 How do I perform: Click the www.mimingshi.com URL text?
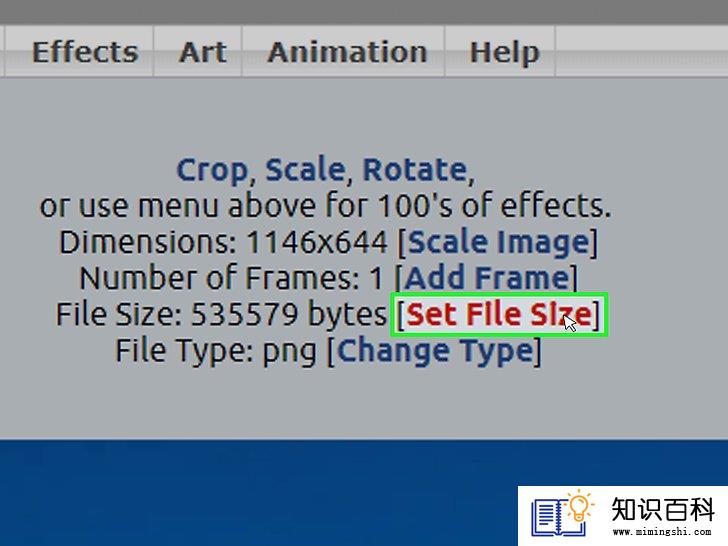[662, 532]
